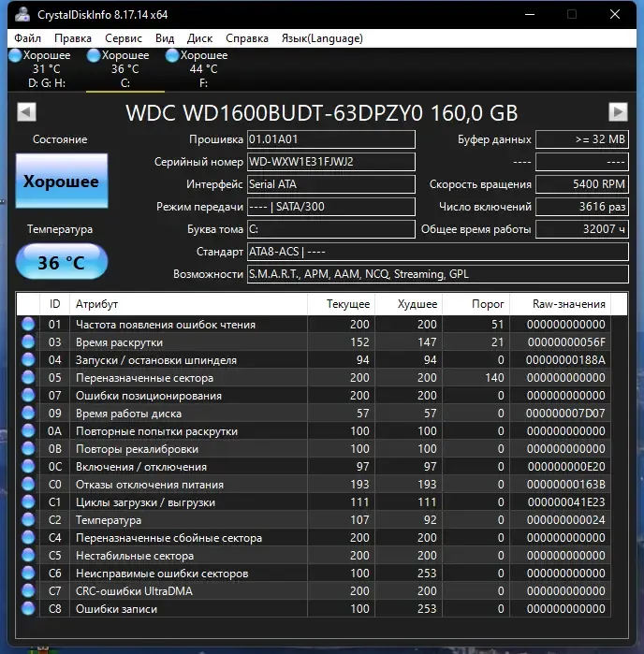Click status orb for Циклы загрузки / выгрузки
Screen dimensions: 644x654
[28, 501]
